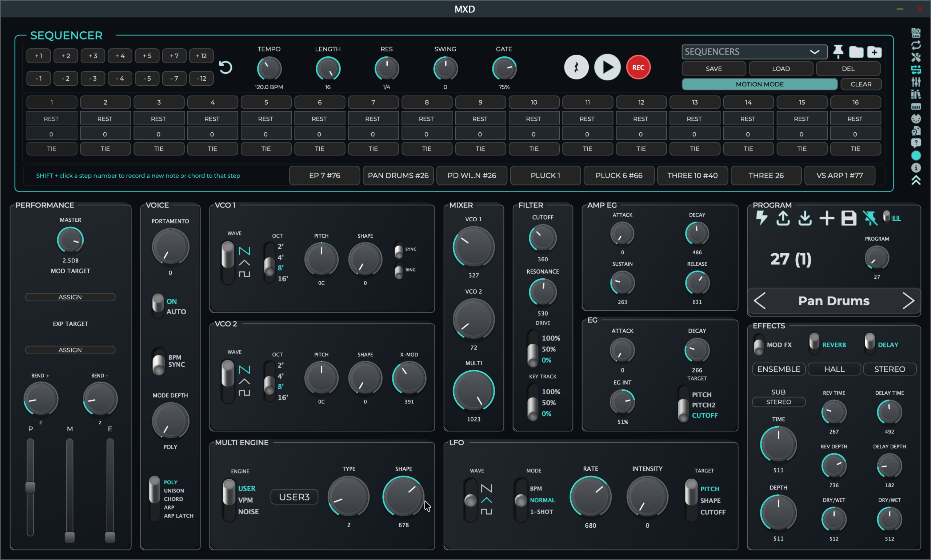Open the STEREO delay type selector
Viewport: 931px width, 560px height.
890,369
